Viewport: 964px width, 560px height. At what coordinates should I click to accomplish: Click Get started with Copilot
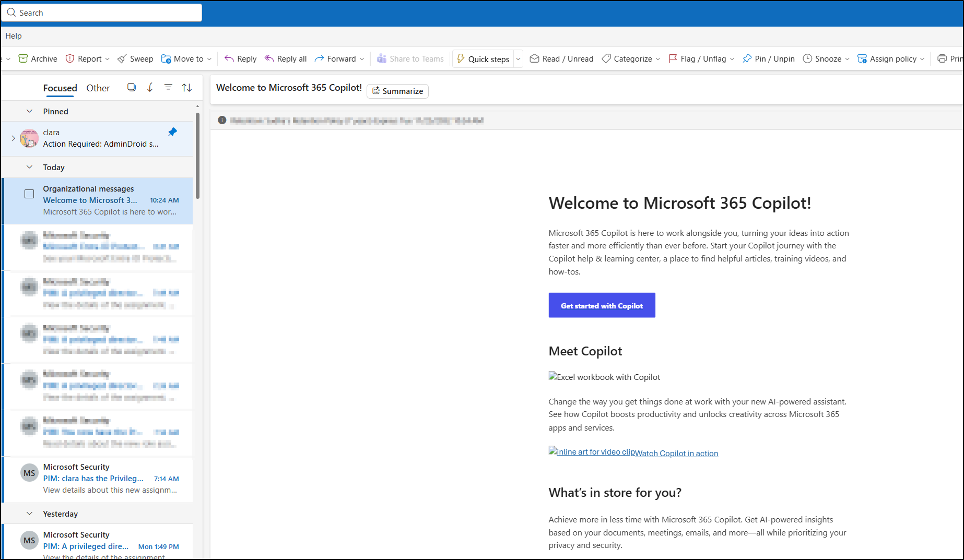pos(601,305)
